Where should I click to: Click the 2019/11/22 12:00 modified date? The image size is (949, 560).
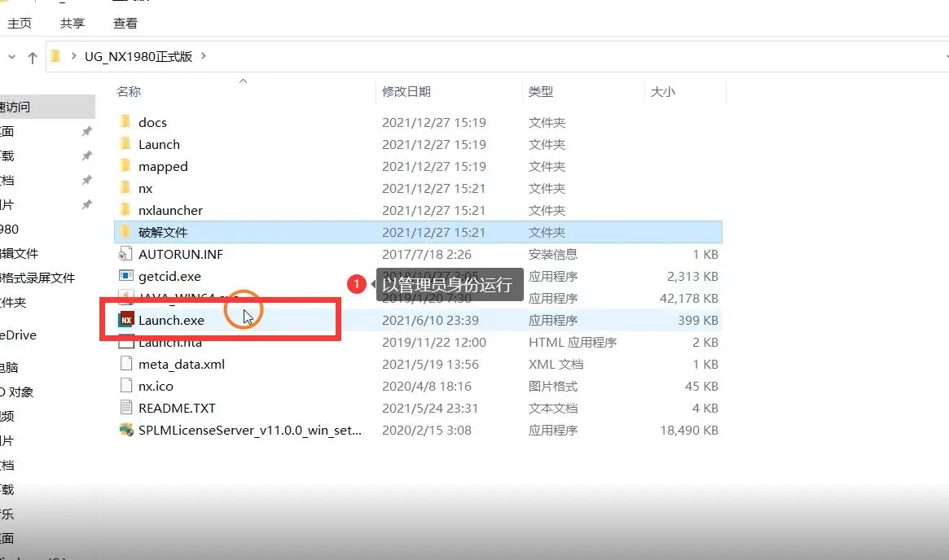coord(434,343)
